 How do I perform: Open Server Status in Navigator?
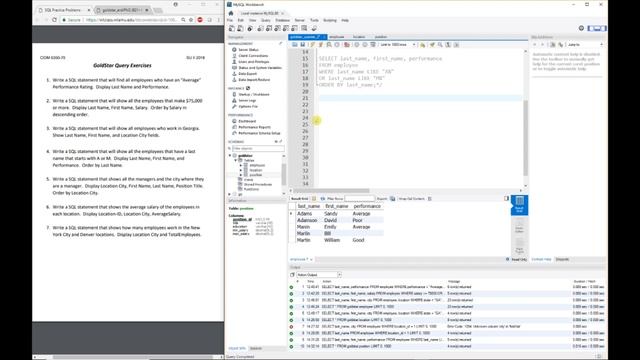pyautogui.click(x=248, y=49)
